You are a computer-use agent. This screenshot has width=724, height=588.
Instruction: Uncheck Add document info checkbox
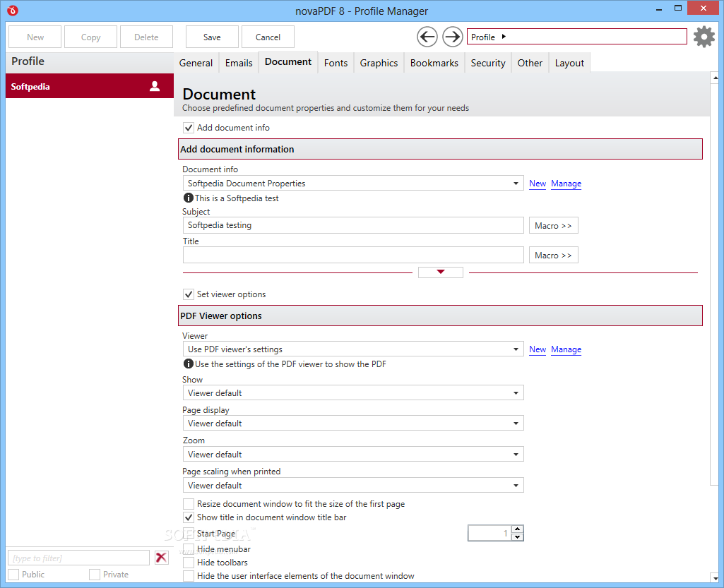(x=189, y=128)
